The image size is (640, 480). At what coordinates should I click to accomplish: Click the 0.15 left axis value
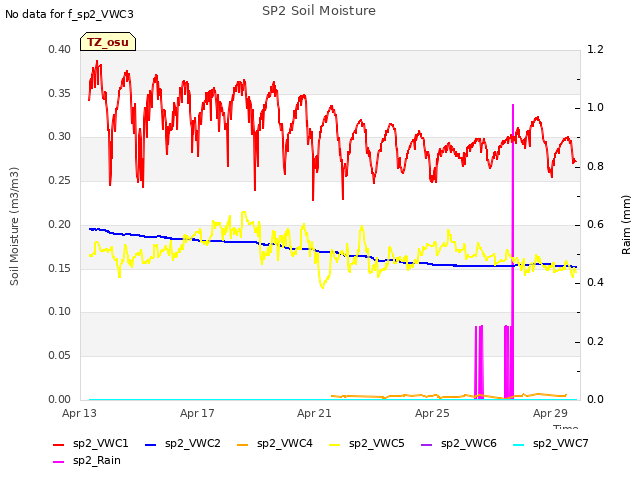(60, 268)
